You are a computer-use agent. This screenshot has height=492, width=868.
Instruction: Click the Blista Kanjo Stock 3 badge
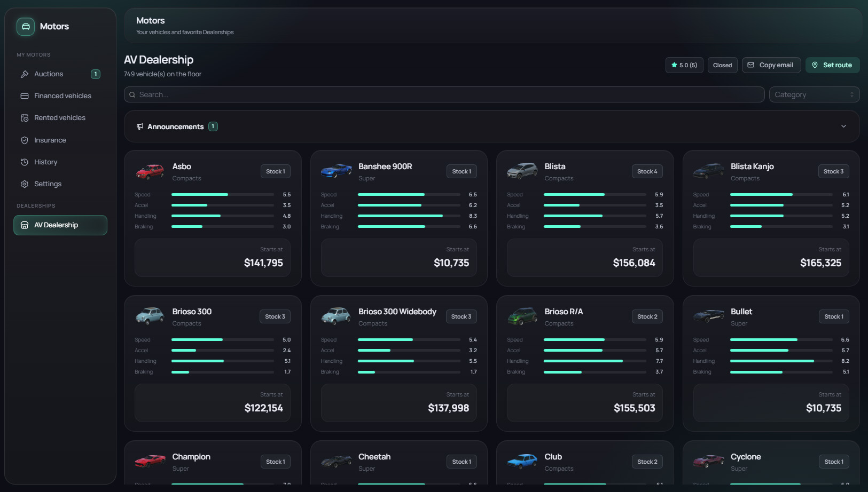833,171
